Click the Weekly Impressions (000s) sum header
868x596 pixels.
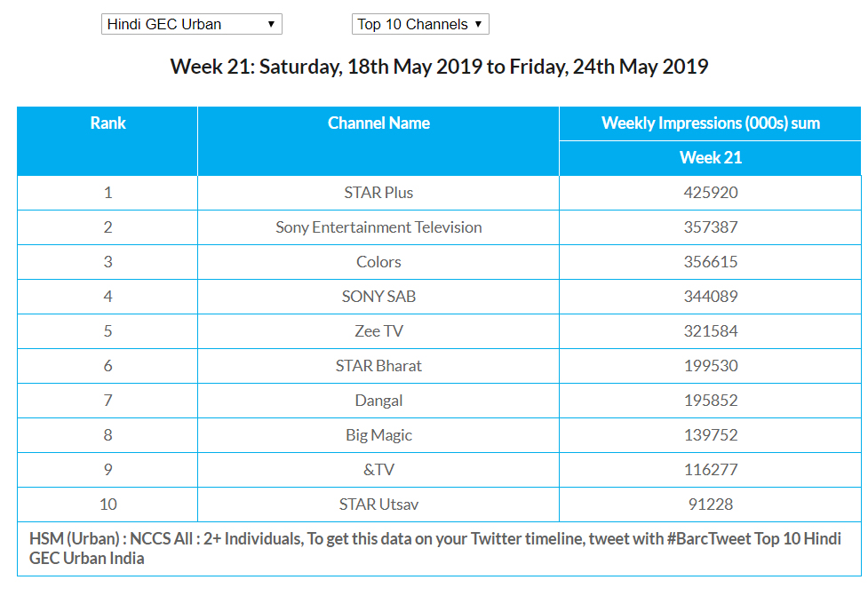(x=710, y=123)
